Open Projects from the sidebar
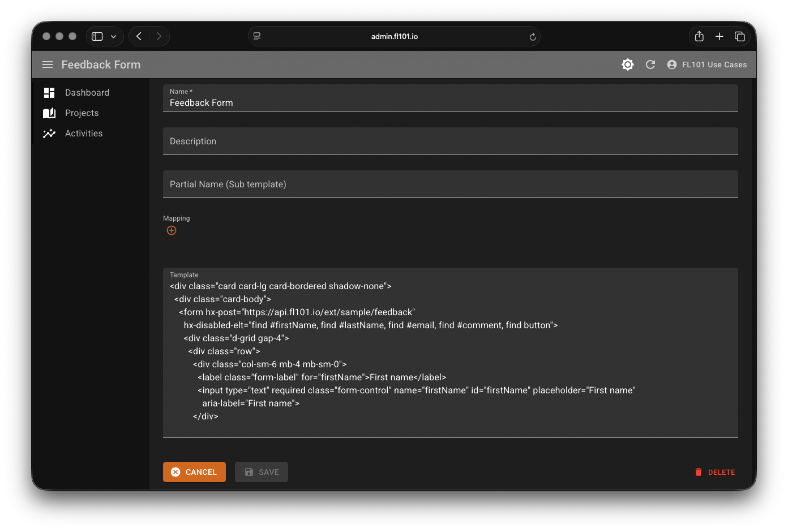 [82, 113]
